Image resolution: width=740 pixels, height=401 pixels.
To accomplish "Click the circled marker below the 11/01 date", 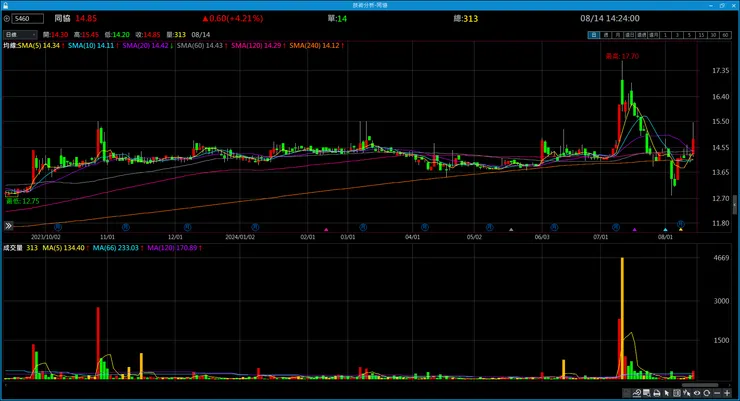I will click(x=126, y=227).
